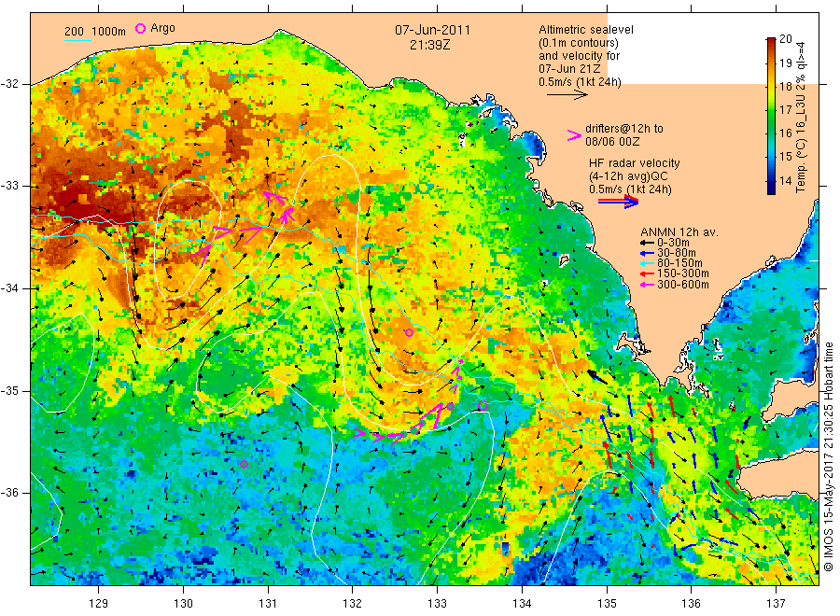The width and height of the screenshot is (840, 616).
Task: Click the cyan 80-150m arrow legend symbol
Action: 647,263
